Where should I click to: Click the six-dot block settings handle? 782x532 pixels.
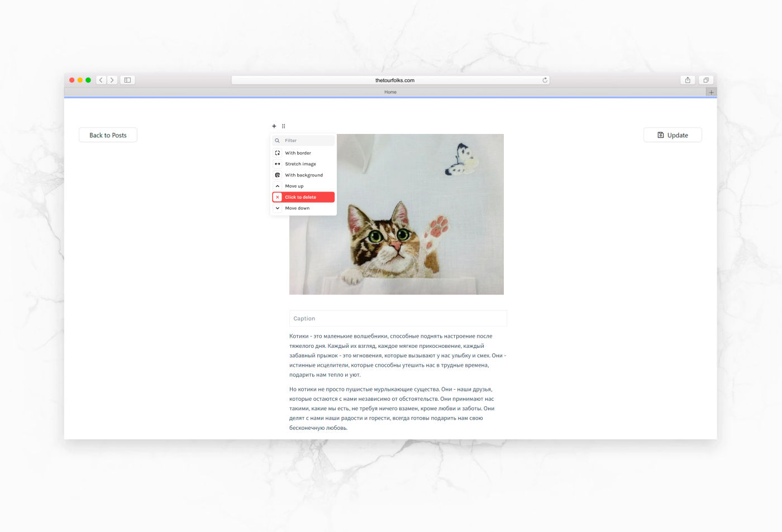283,126
